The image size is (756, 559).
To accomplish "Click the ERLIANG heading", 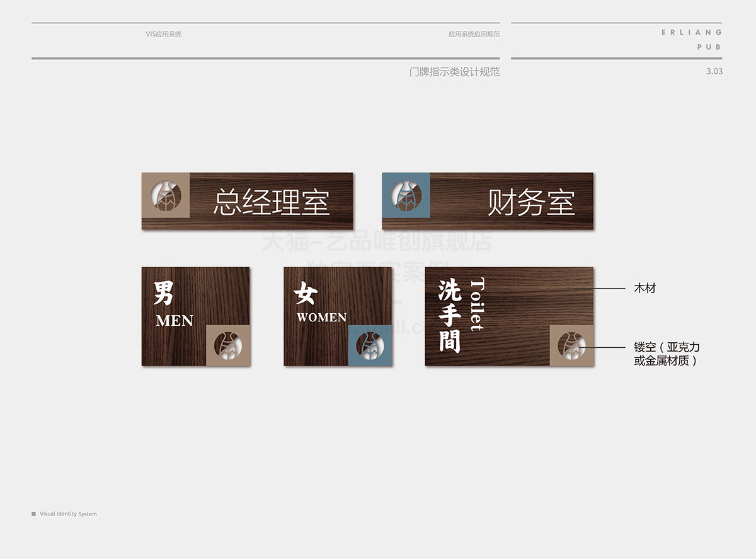I will coord(692,32).
